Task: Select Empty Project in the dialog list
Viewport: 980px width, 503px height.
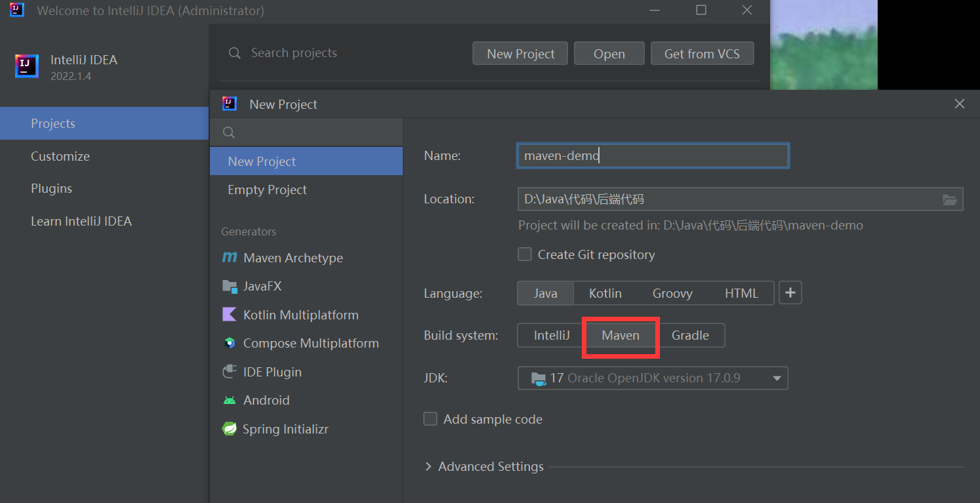Action: point(306,190)
